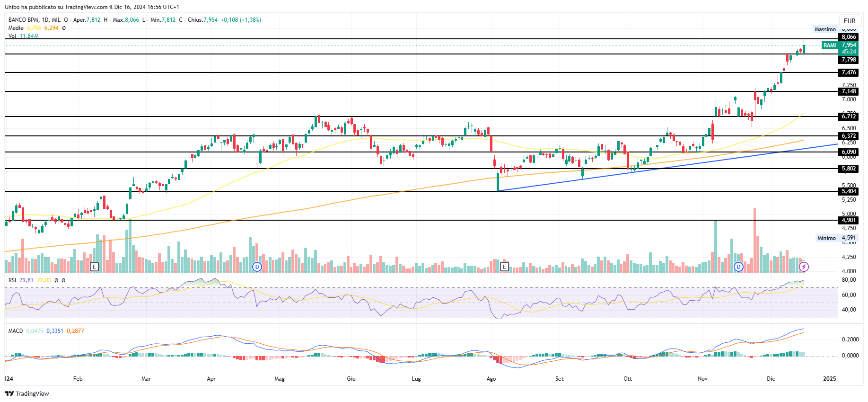Click the MACD indicator legend label
This screenshot has height=402, width=868.
16,331
